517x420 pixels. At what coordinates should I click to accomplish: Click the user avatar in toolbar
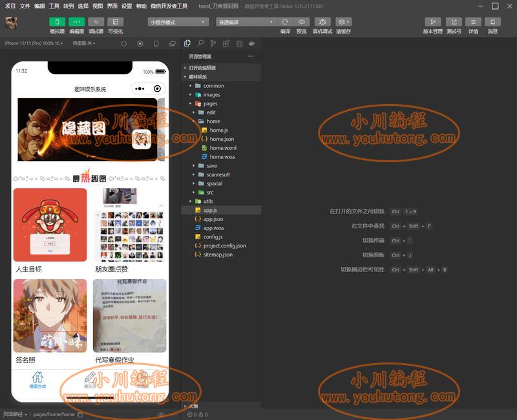pos(11,23)
